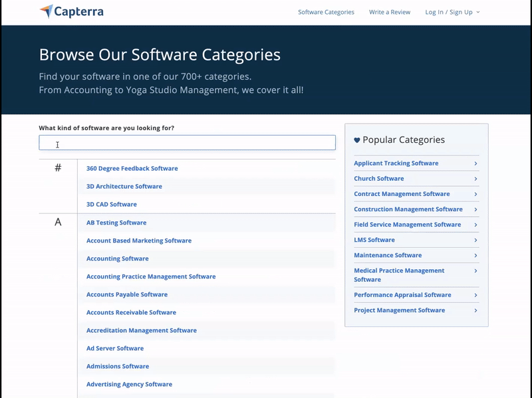Click the Log In / Sign Up chevron

(x=477, y=12)
